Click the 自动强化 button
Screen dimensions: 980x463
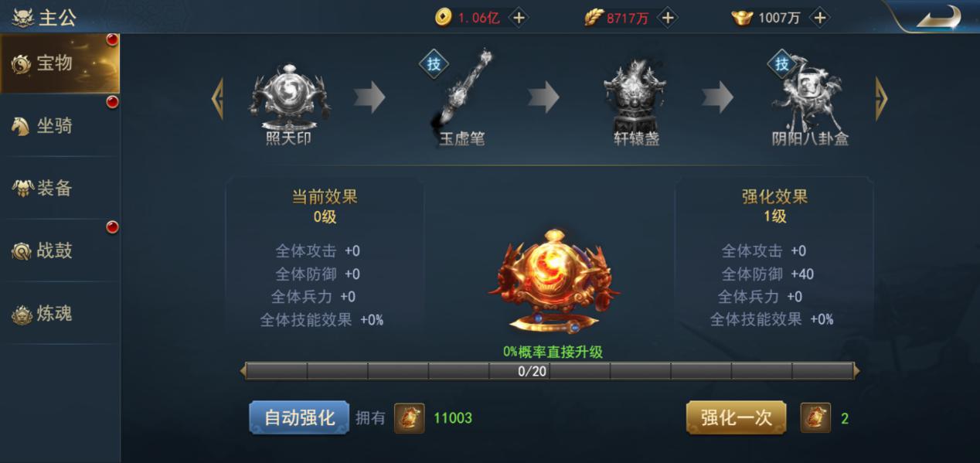pyautogui.click(x=299, y=418)
